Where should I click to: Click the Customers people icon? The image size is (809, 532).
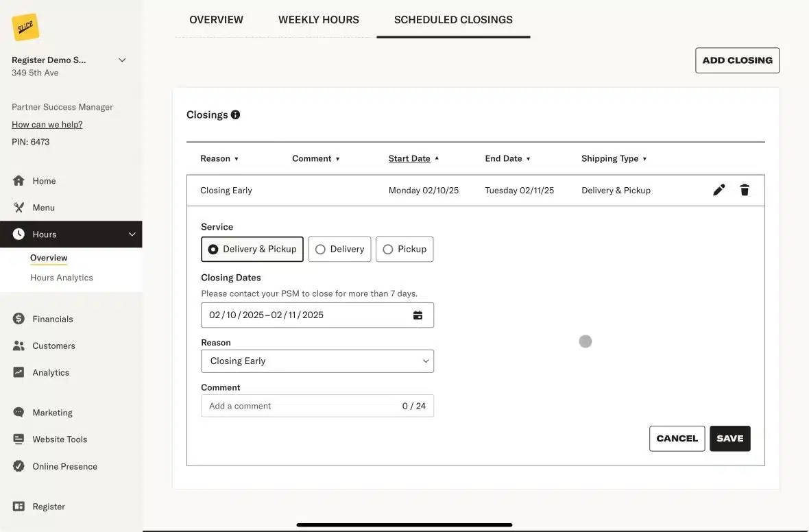tap(19, 345)
